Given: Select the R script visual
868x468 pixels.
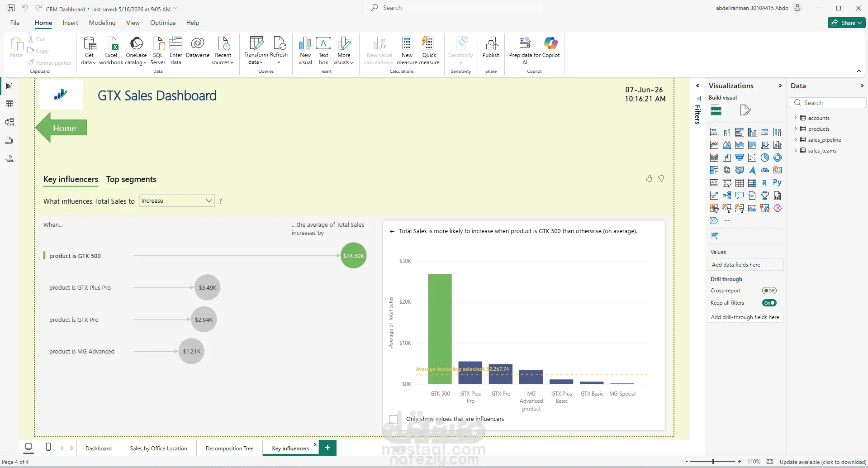Looking at the screenshot, I should (x=765, y=183).
